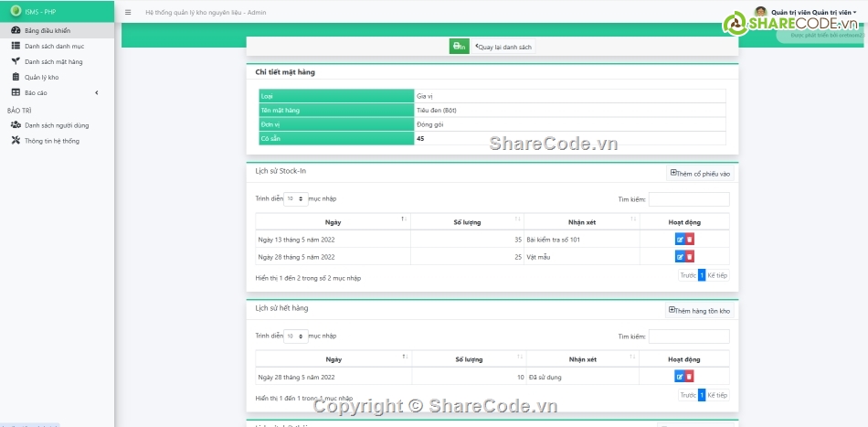Click the hamburger sidebar toggle icon
This screenshot has height=427, width=868.
pos(128,13)
